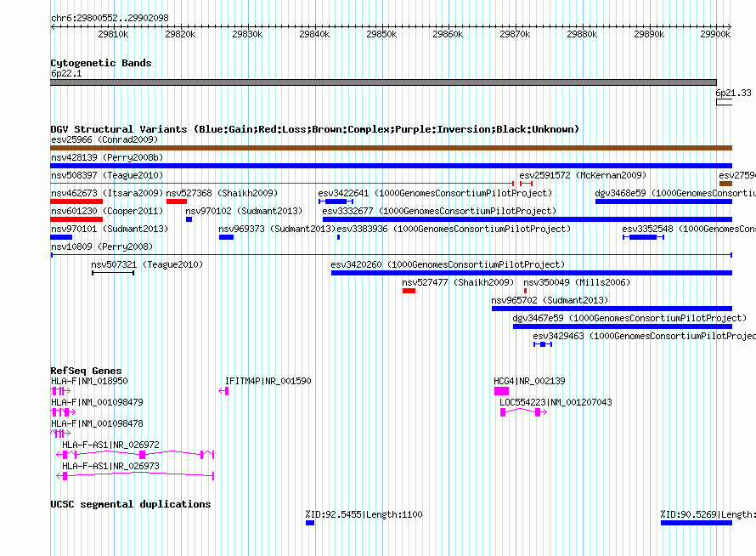Click HLA-F|NM_001098479 gene label
The width and height of the screenshot is (756, 556).
point(98,402)
